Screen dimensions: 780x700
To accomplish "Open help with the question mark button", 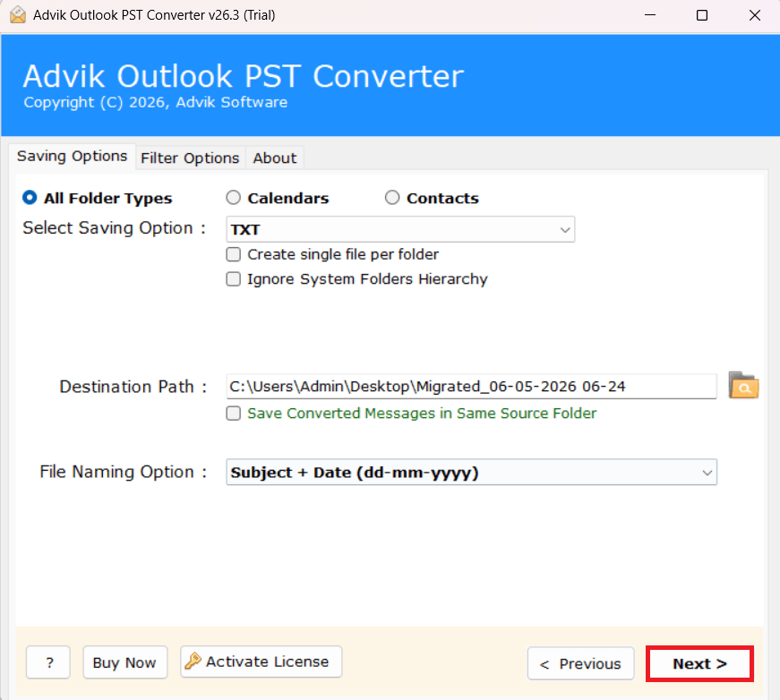I will click(x=48, y=662).
